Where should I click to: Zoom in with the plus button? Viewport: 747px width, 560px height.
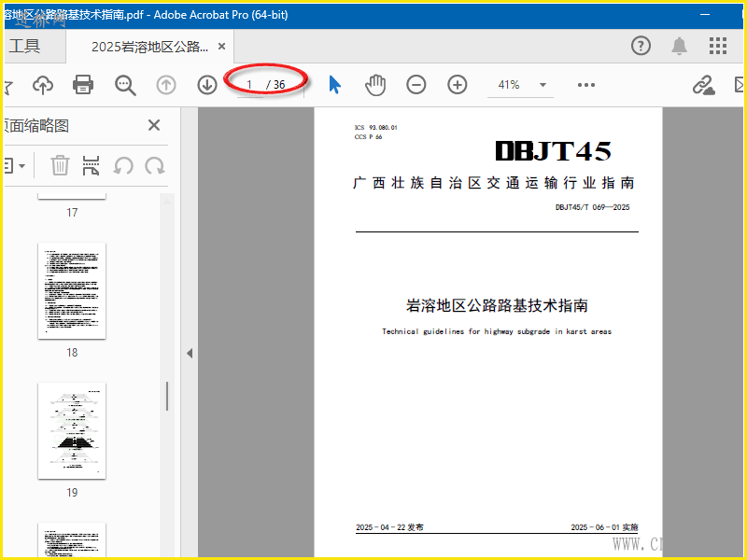point(457,85)
